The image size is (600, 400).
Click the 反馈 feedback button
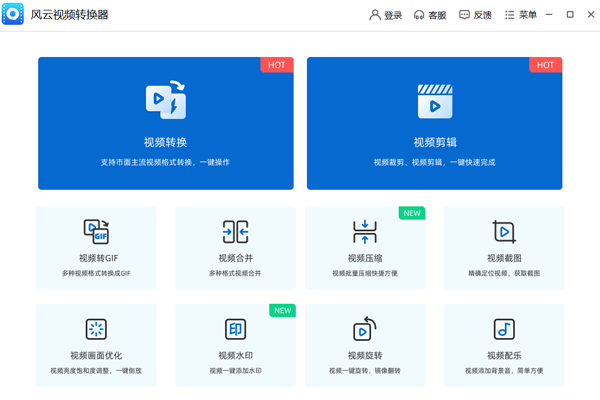475,15
